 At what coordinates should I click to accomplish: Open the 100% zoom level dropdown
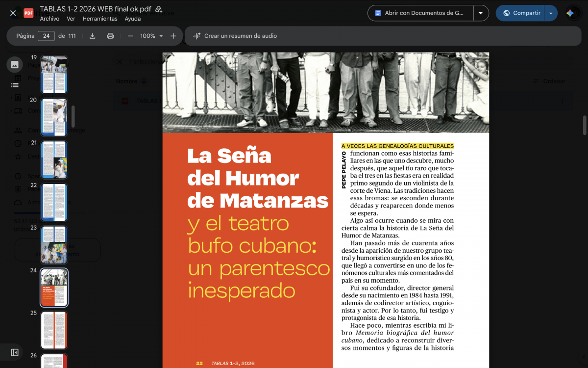(151, 36)
